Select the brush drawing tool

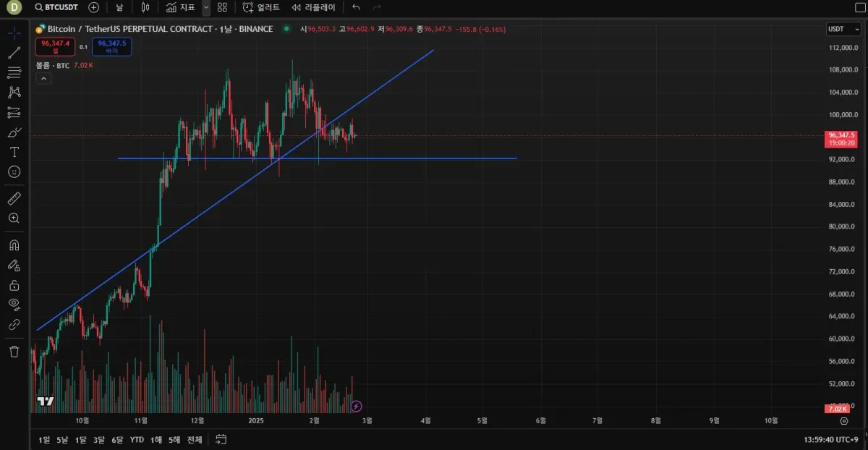[x=14, y=132]
